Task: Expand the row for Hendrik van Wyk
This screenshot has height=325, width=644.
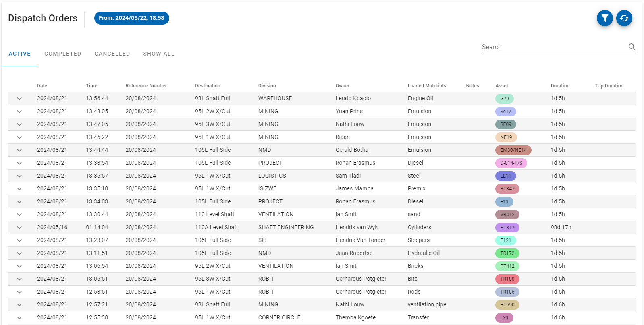Action: [x=19, y=228]
